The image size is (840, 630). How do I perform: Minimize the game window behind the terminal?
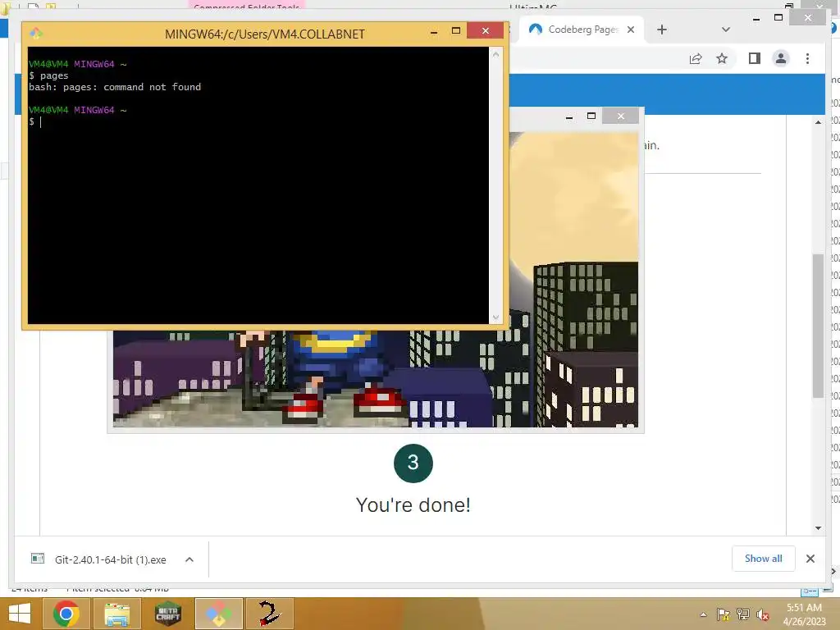point(569,116)
